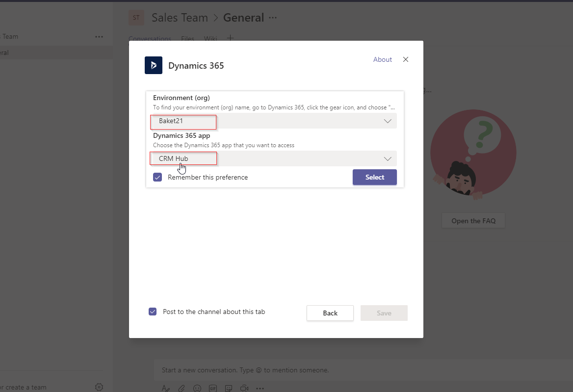Click the Select button
573x392 pixels.
point(375,177)
